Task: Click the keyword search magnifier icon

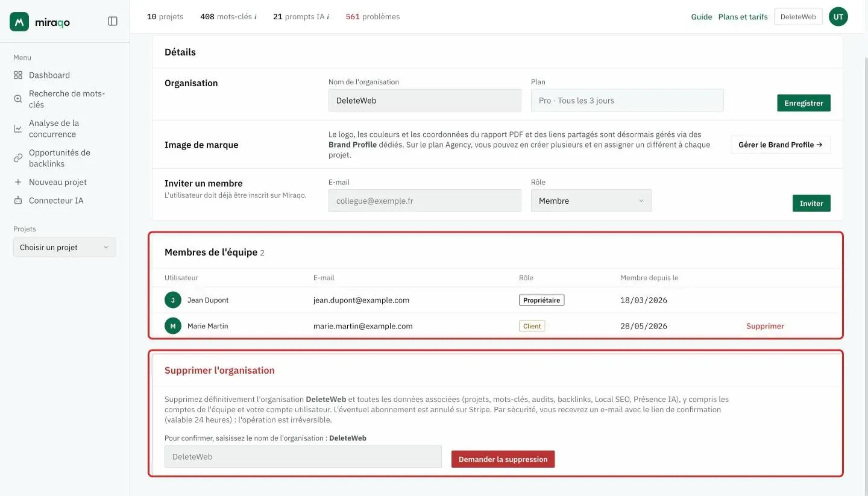Action: click(x=18, y=99)
